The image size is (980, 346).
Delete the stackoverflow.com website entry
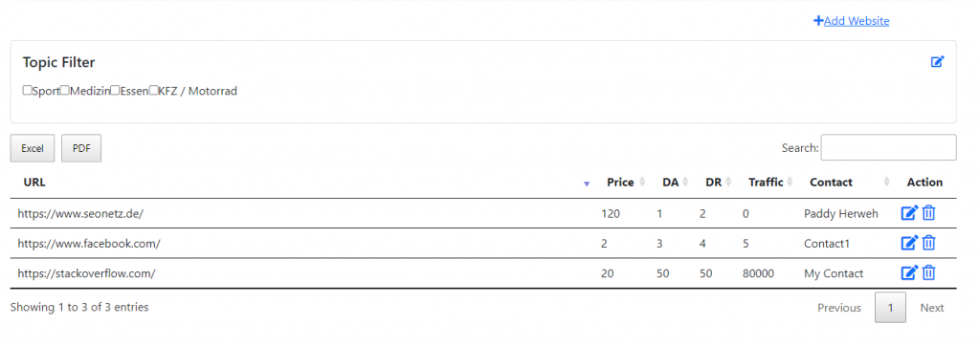[928, 273]
